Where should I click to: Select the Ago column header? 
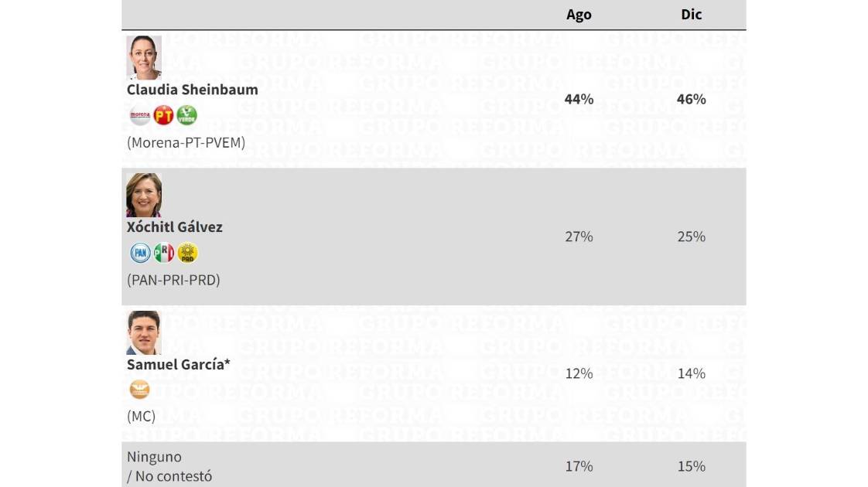click(x=579, y=15)
